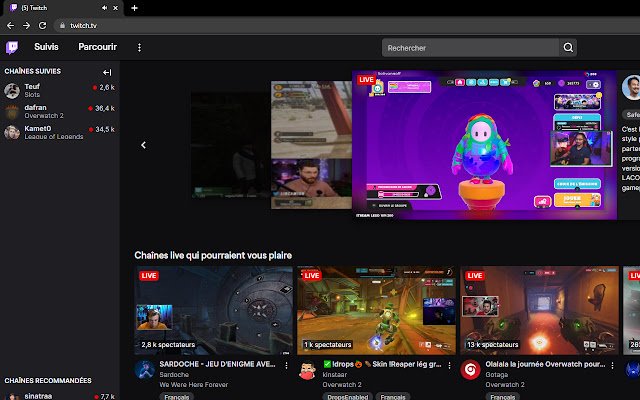Click KametO's avatar icon
This screenshot has width=640, height=400.
pos(12,132)
